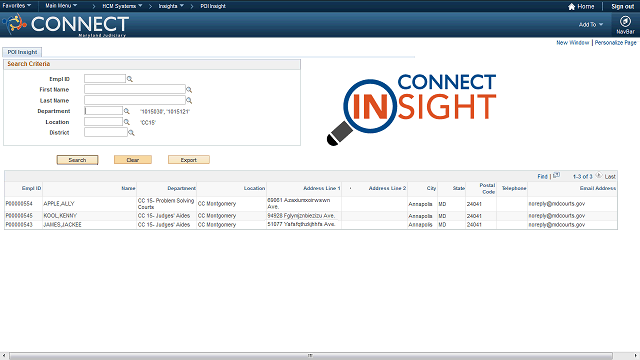Screen dimensions: 640x360
Task: Click the Home house icon
Action: click(571, 7)
